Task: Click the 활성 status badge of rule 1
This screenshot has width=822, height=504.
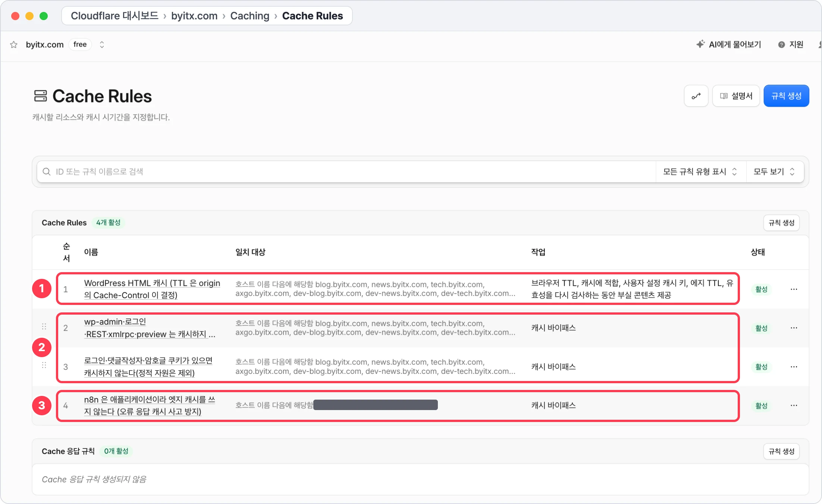Action: (761, 290)
